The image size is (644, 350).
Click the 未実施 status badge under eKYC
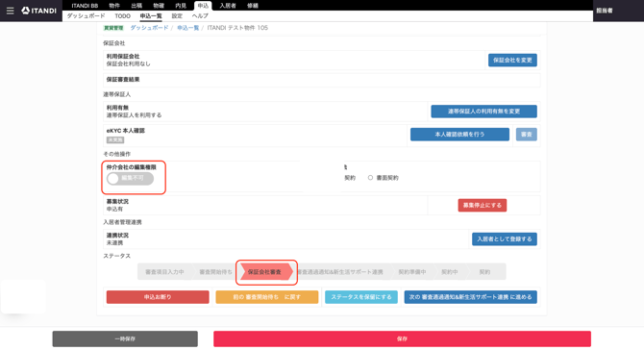115,140
